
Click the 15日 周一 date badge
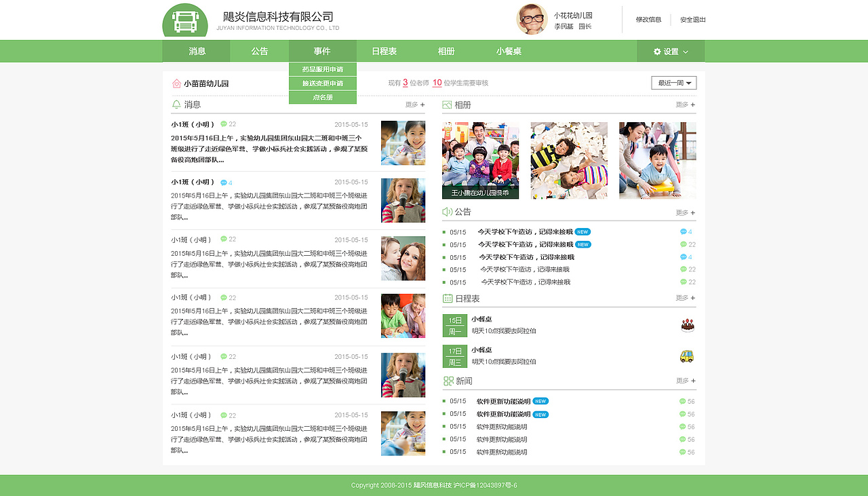[455, 326]
